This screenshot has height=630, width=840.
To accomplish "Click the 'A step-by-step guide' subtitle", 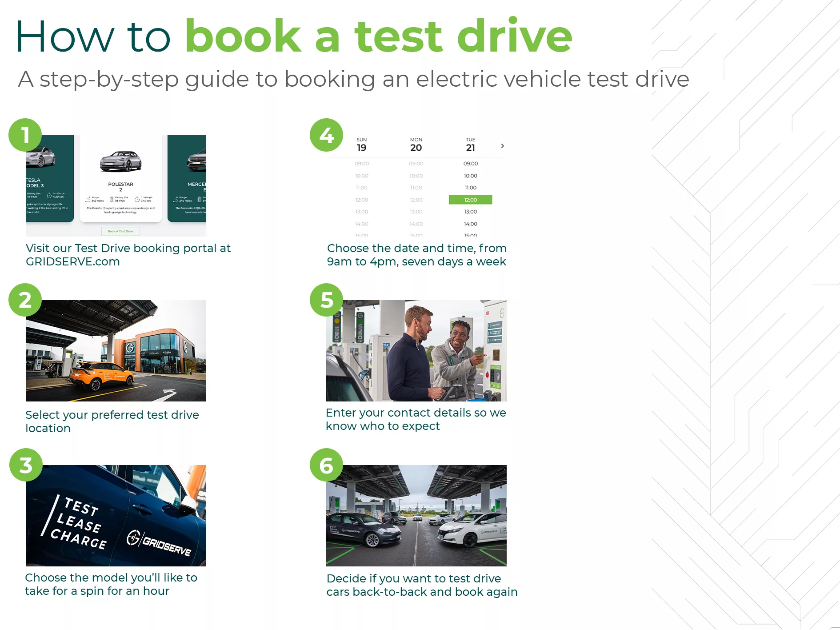I will pos(354,80).
